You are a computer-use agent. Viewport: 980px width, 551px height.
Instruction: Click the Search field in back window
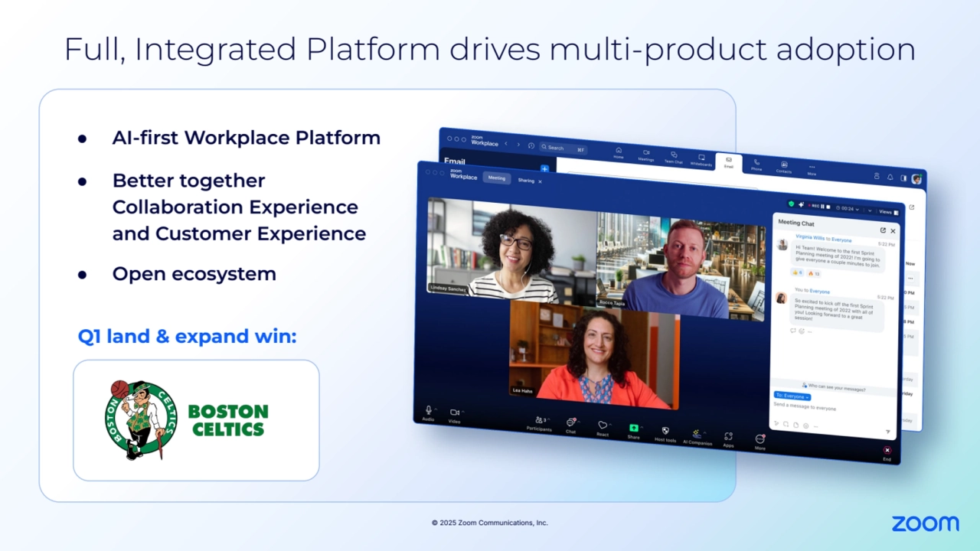563,148
